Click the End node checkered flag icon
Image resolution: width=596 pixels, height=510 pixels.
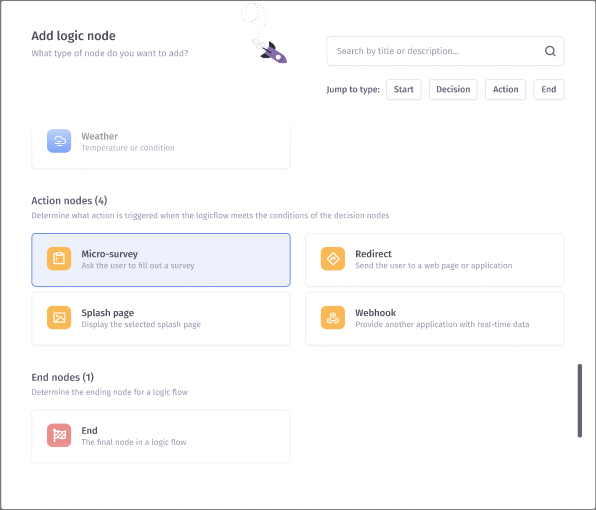[x=59, y=436]
